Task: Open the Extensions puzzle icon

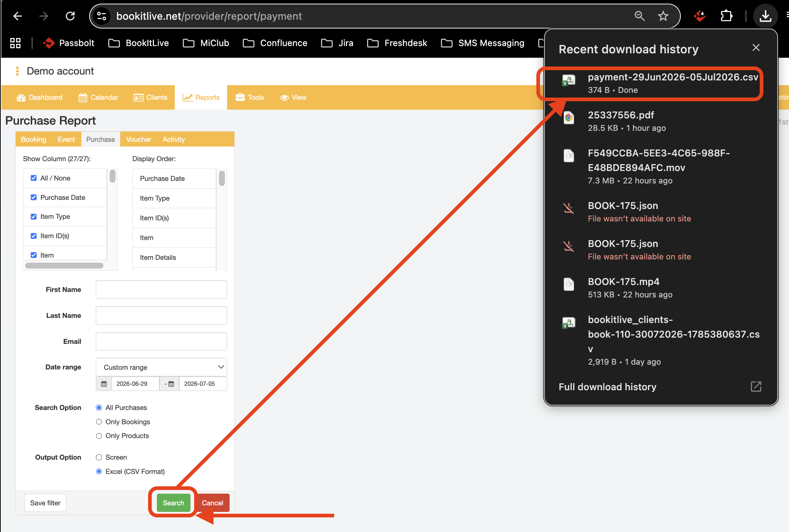Action: pyautogui.click(x=726, y=16)
